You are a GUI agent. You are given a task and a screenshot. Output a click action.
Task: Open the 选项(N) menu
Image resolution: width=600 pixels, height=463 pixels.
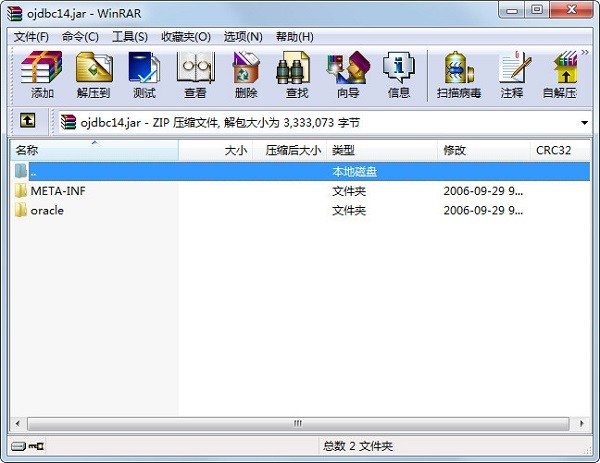click(243, 37)
